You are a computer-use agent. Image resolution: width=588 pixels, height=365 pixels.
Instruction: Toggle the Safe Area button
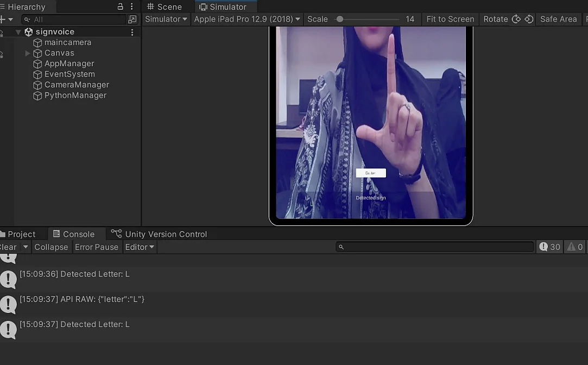[x=558, y=19]
